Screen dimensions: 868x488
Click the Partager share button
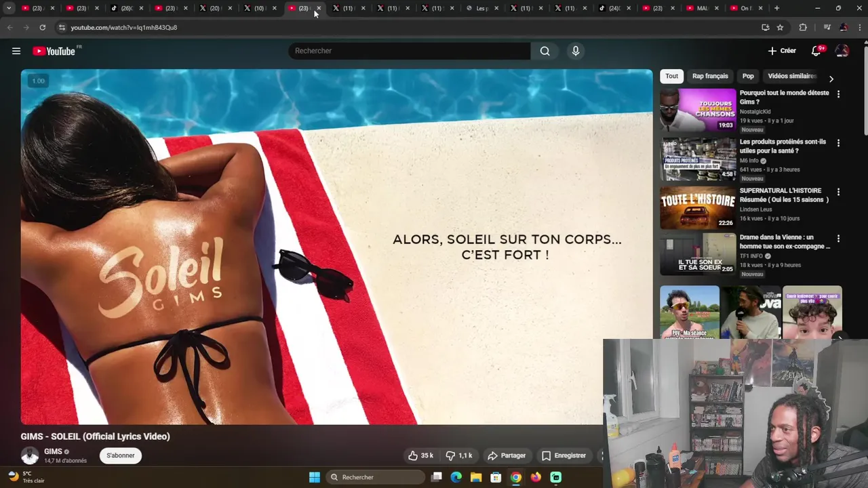507,455
